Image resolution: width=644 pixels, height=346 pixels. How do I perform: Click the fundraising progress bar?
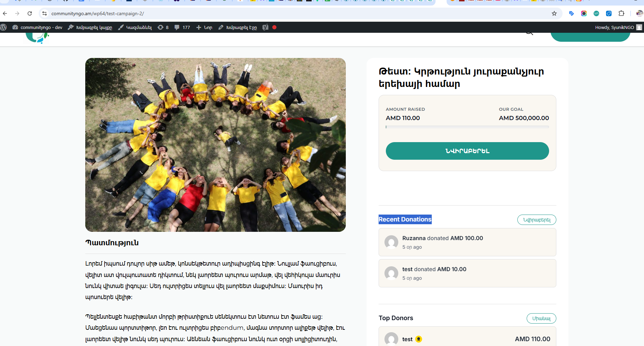pyautogui.click(x=467, y=127)
